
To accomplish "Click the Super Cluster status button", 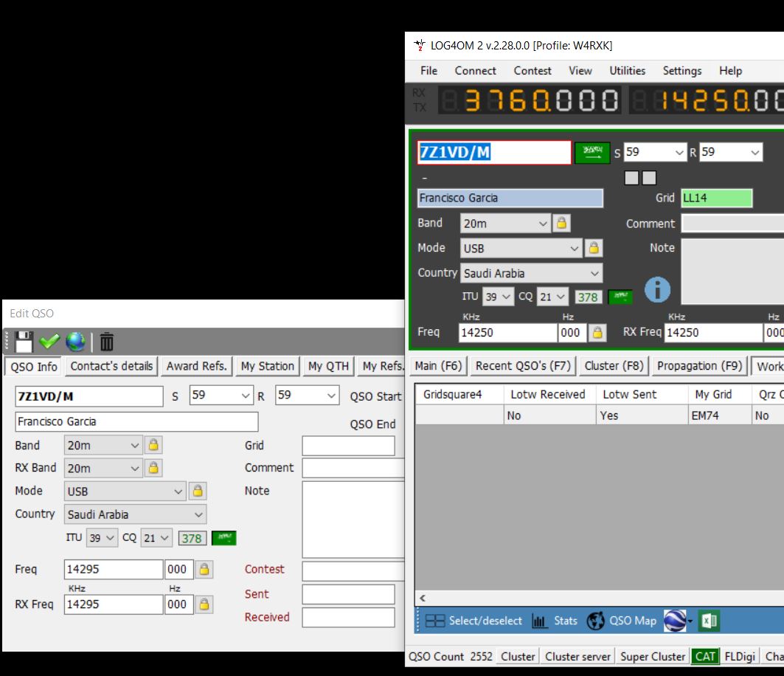I will [653, 657].
